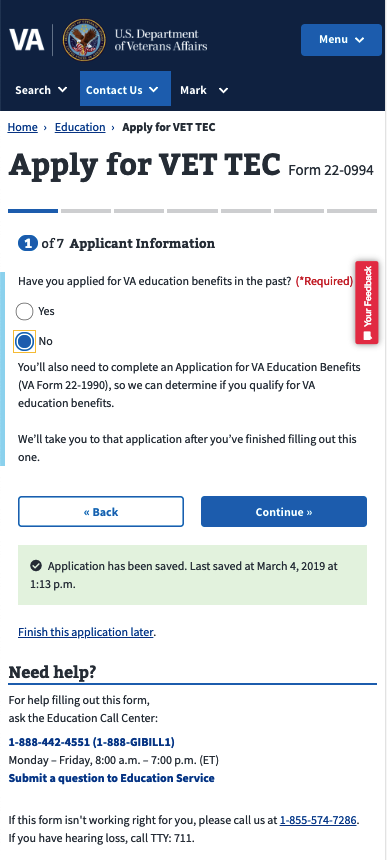387x860 pixels.
Task: Open the Education breadcrumb link
Action: point(80,127)
